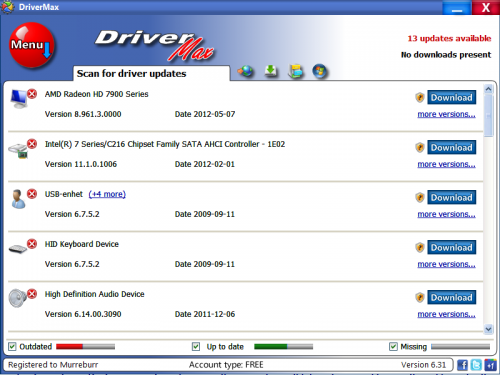This screenshot has height=375, width=500.
Task: Click the shield icon beside SATA AHCI Download
Action: click(x=420, y=147)
